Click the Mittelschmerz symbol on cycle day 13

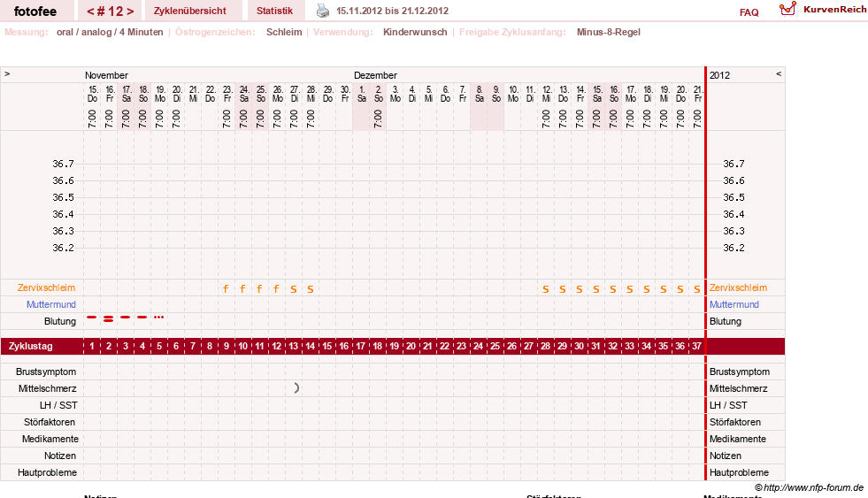coord(296,388)
